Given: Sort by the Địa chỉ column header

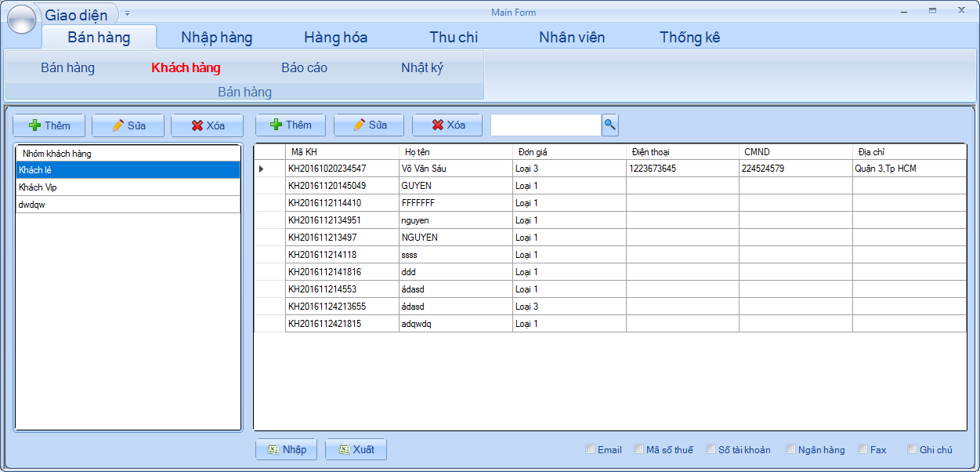Looking at the screenshot, I should (909, 152).
